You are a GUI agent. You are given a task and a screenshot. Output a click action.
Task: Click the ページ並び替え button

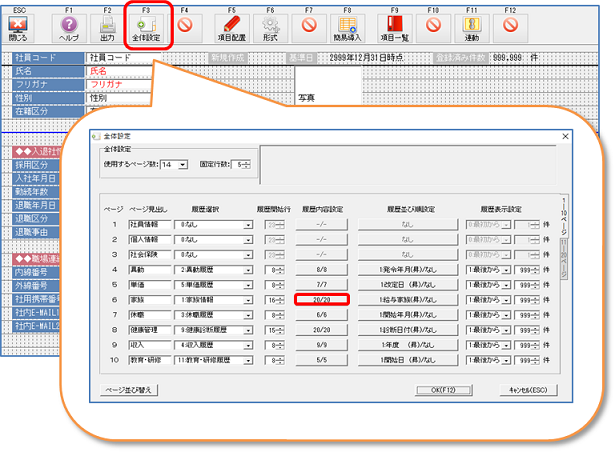pyautogui.click(x=129, y=389)
